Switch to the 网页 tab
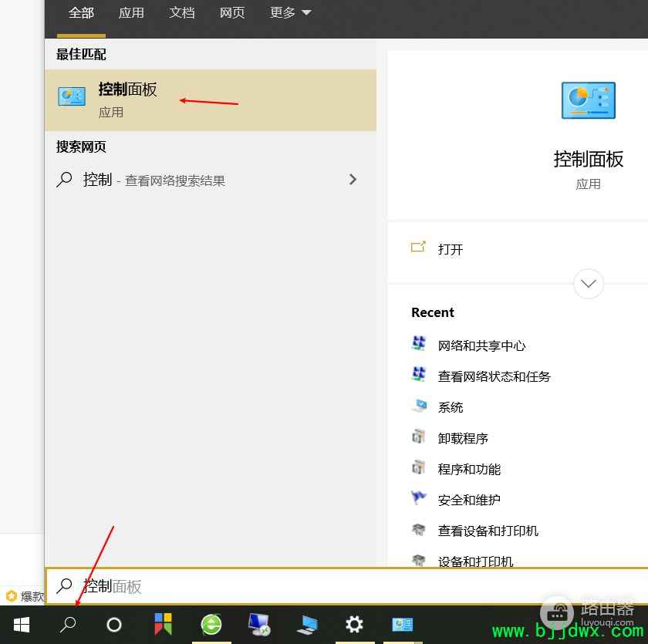Screen dimensions: 648x644 click(x=232, y=13)
